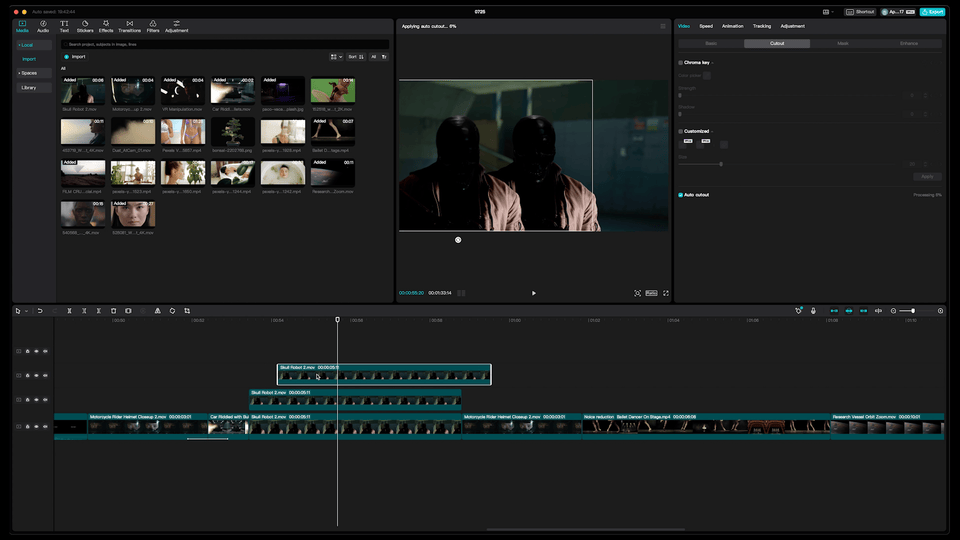
Task: Click the zoom-out timeline icon
Action: 893,311
